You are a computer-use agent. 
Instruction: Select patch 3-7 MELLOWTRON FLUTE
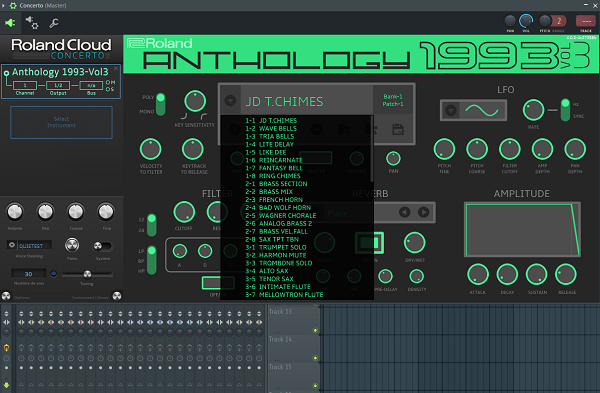click(x=284, y=295)
